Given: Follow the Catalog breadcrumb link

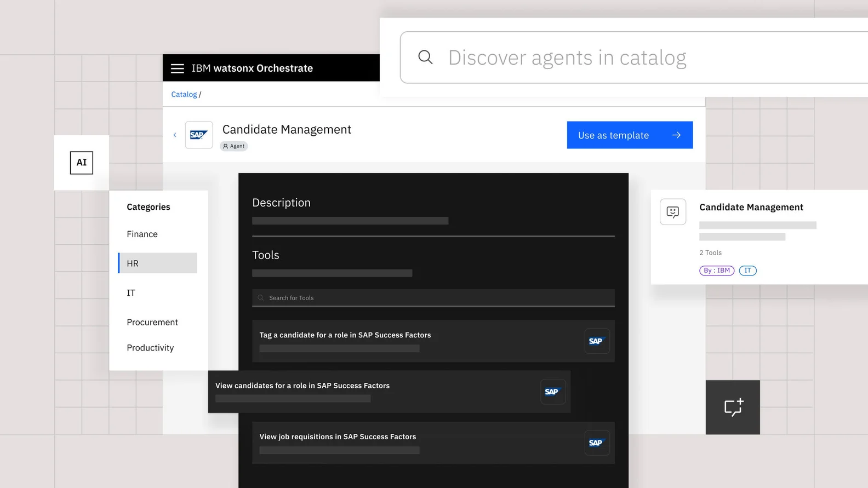Looking at the screenshot, I should click(184, 94).
